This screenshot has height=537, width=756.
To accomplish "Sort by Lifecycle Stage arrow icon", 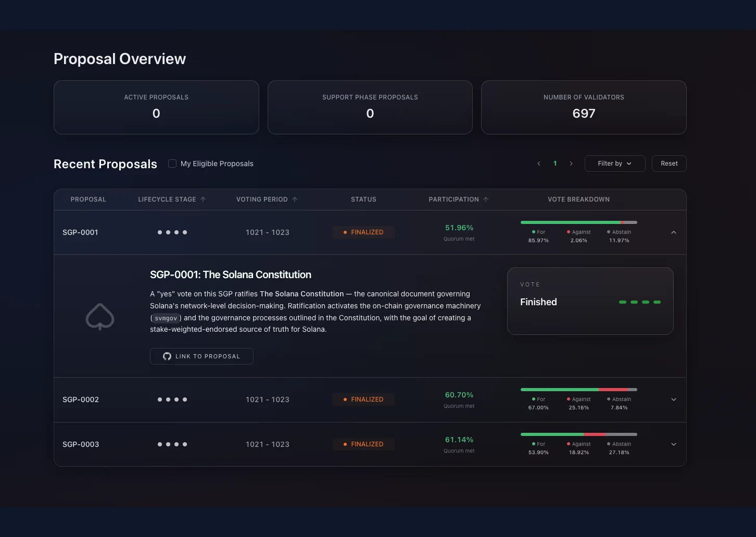I will coord(203,199).
